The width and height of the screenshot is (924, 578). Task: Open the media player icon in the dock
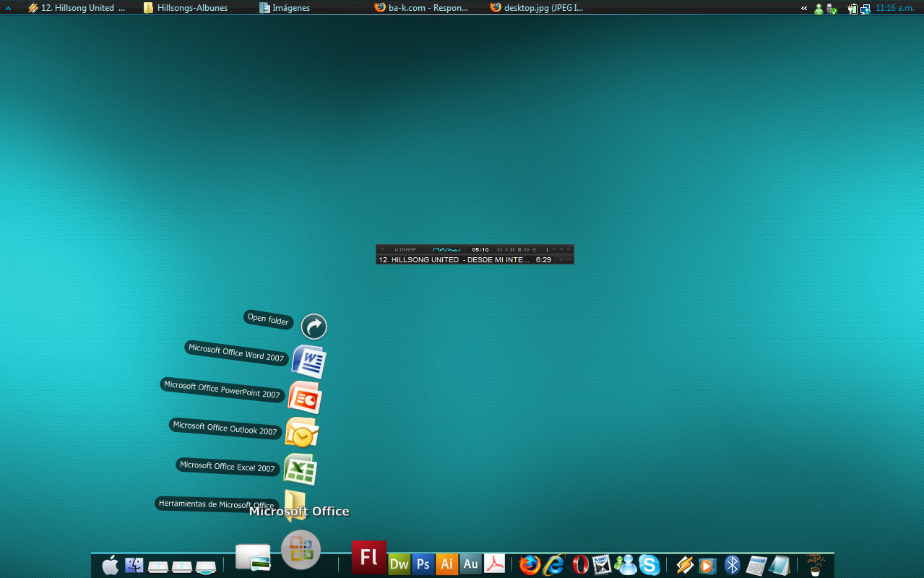pyautogui.click(x=707, y=566)
